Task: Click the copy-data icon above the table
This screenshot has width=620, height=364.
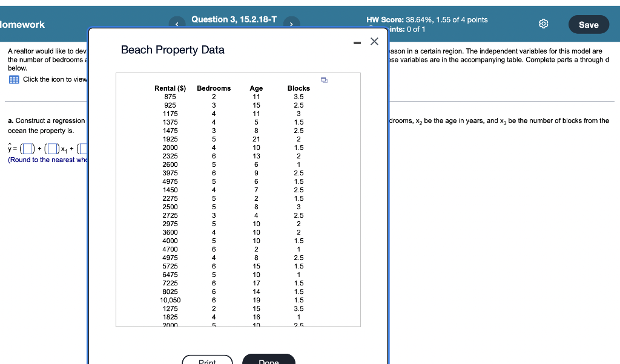Action: tap(325, 80)
